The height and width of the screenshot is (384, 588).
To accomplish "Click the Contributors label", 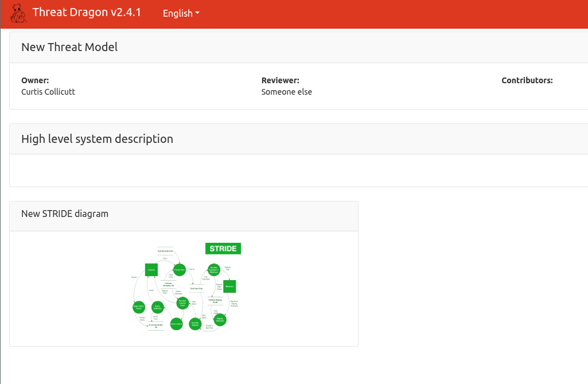I will pos(527,80).
